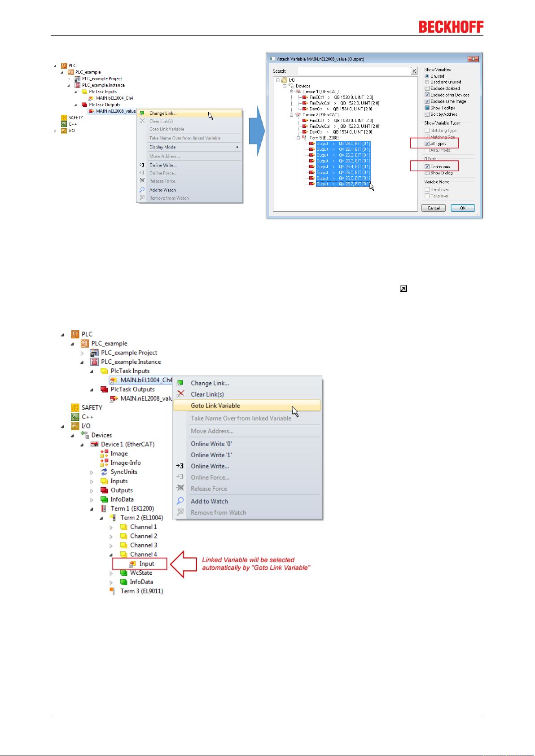Click the small shortcut arrow icon in the text

403,289
